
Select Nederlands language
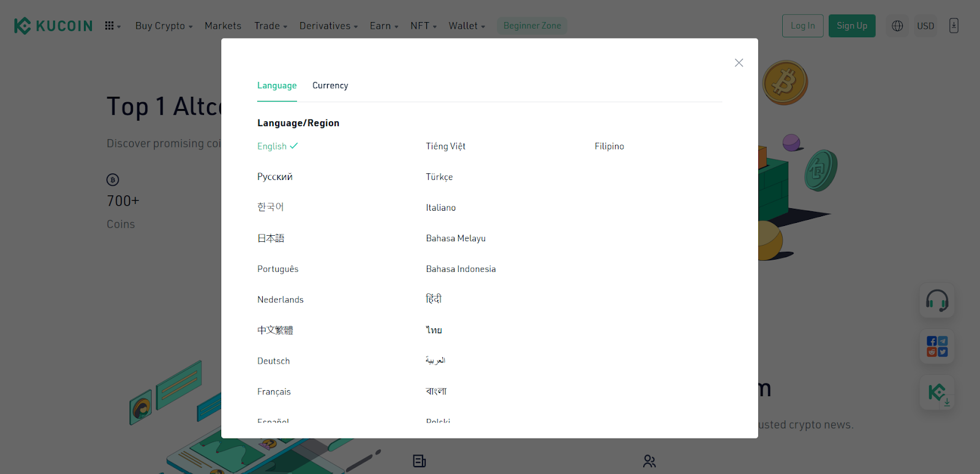click(x=281, y=299)
